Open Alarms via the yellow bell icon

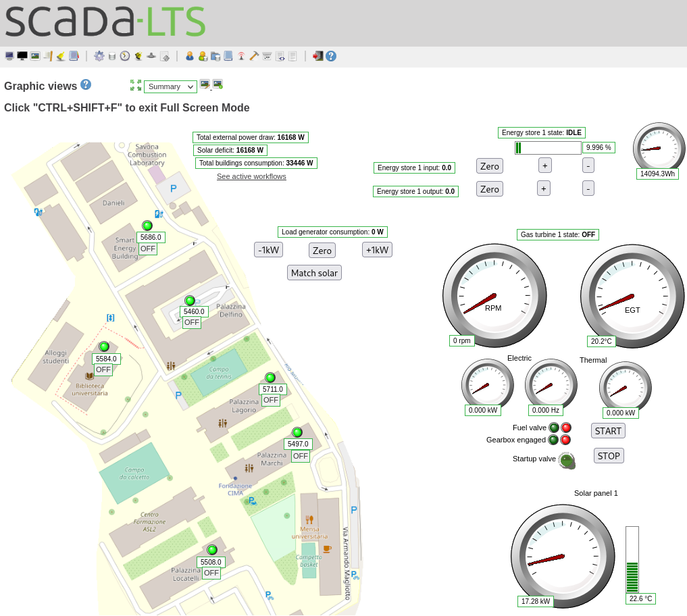coord(61,56)
